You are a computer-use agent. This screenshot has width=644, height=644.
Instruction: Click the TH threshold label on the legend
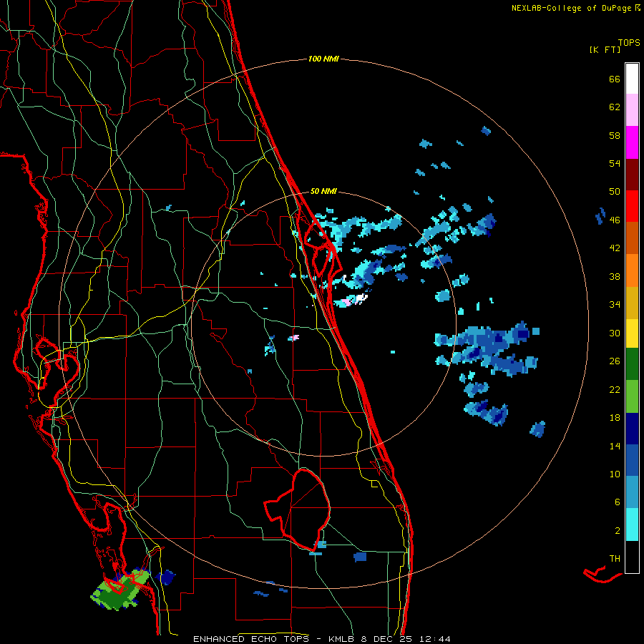pos(615,559)
